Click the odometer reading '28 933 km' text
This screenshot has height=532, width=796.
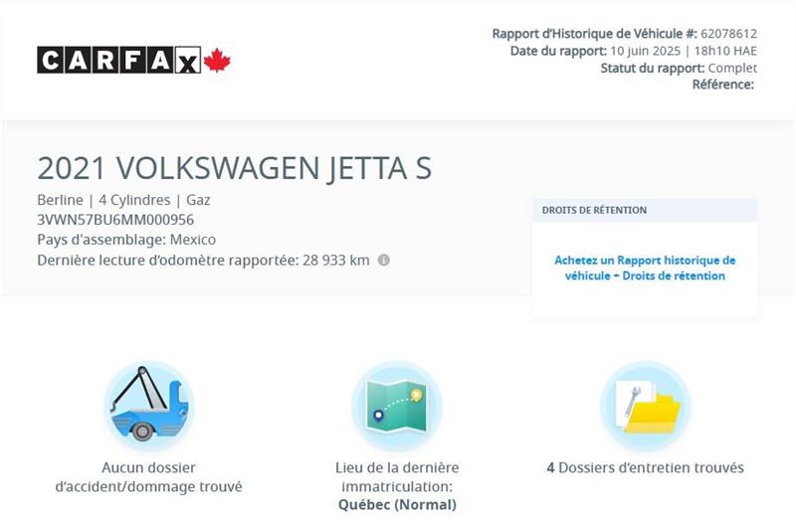pyautogui.click(x=336, y=261)
